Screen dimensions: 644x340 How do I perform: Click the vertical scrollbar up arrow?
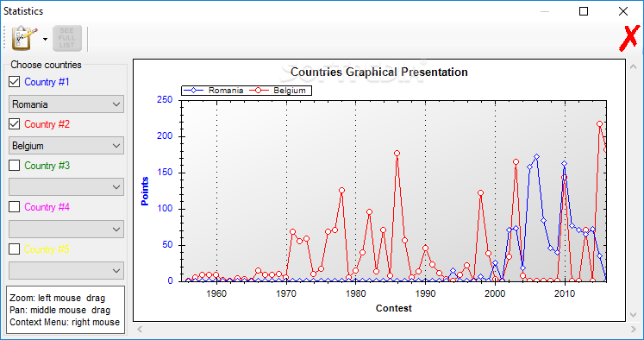pyautogui.click(x=633, y=66)
